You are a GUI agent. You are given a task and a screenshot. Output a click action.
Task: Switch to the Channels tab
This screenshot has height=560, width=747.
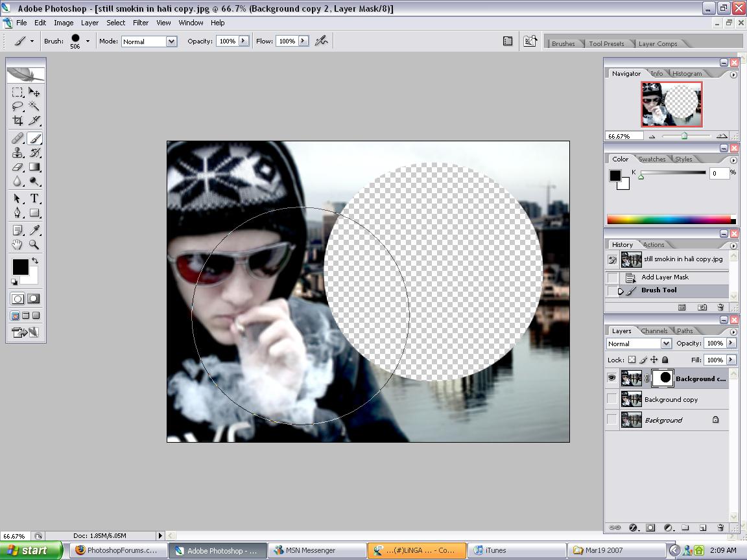[655, 331]
